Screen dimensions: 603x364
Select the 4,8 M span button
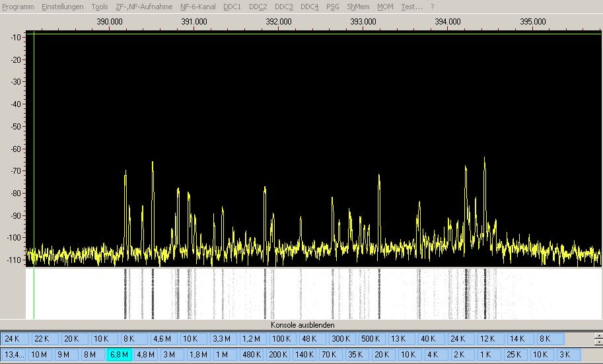click(x=145, y=354)
